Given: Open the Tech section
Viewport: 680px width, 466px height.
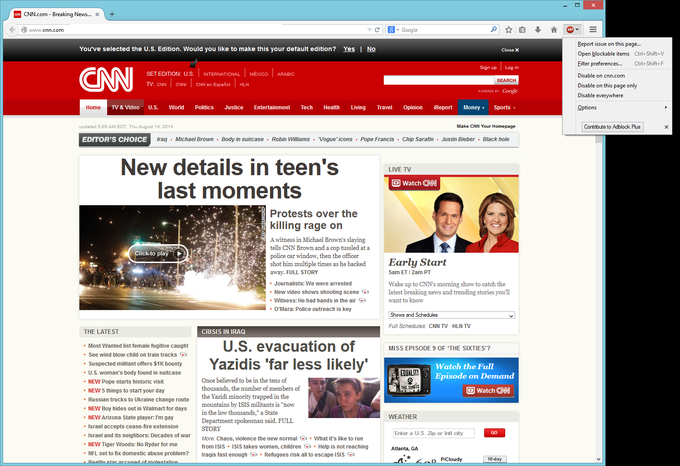Looking at the screenshot, I should (307, 108).
